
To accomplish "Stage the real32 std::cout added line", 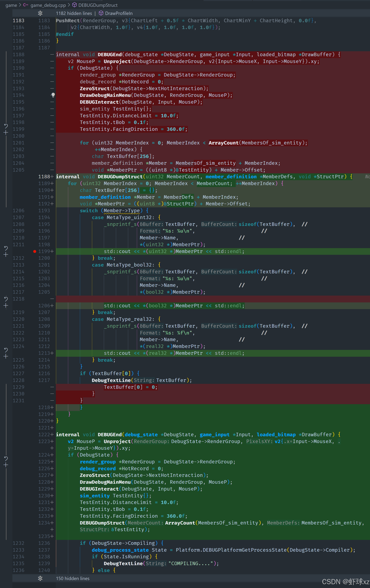I will click(x=6, y=357).
